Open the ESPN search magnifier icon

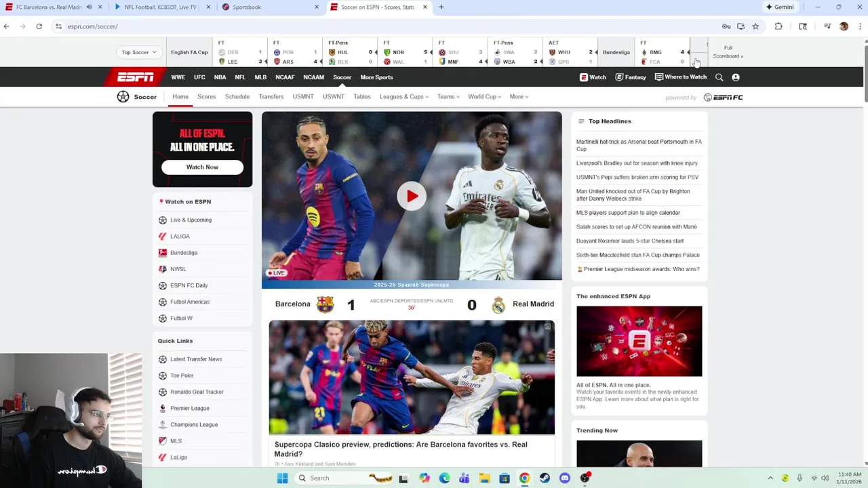[719, 77]
